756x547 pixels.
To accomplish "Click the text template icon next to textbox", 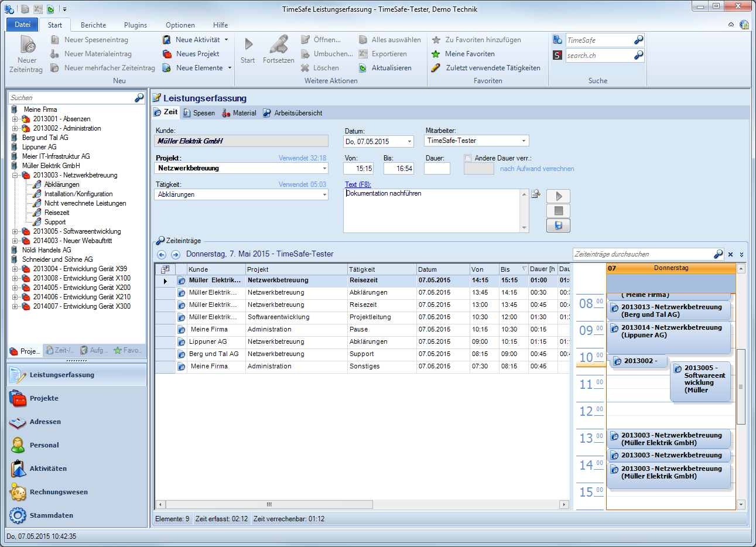I will click(x=535, y=194).
